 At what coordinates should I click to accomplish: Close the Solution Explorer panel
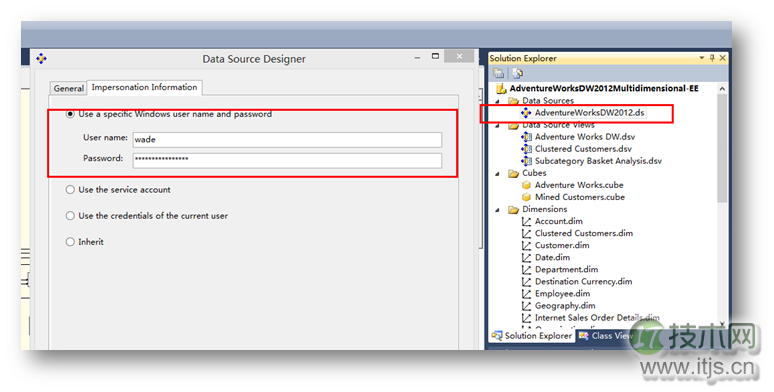pos(723,58)
